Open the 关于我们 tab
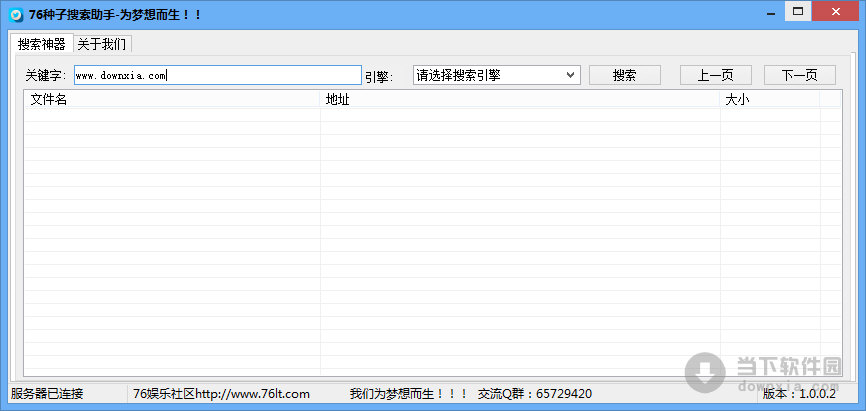The height and width of the screenshot is (411, 866). (x=102, y=44)
